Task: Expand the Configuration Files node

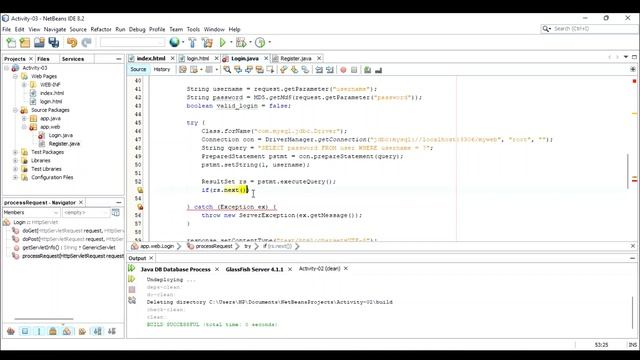Action: [x=15, y=178]
